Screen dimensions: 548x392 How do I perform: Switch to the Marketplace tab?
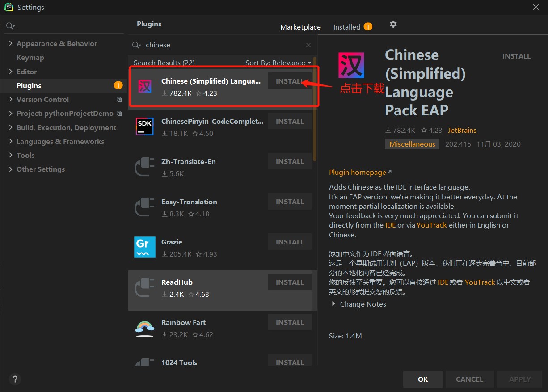pyautogui.click(x=300, y=27)
